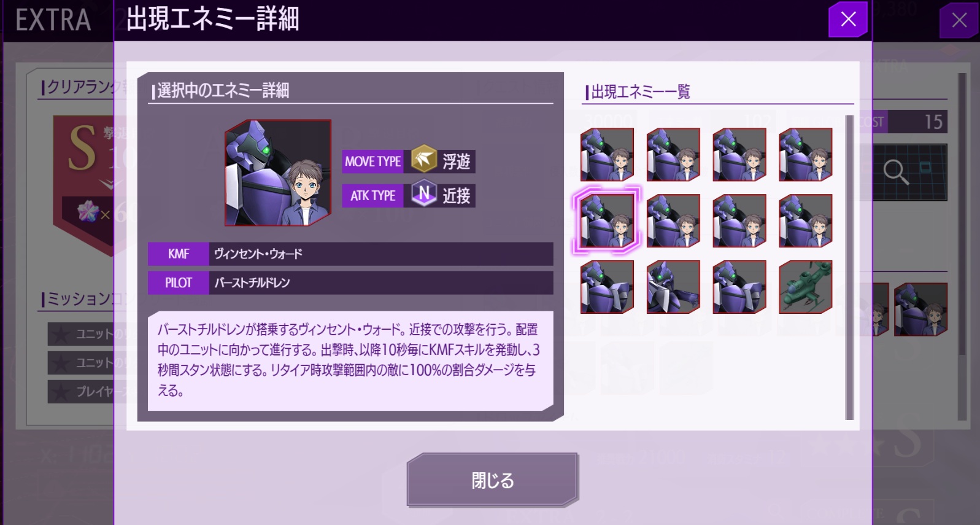980x525 pixels.
Task: Select the winged purple KMF enemy icon
Action: tap(673, 287)
